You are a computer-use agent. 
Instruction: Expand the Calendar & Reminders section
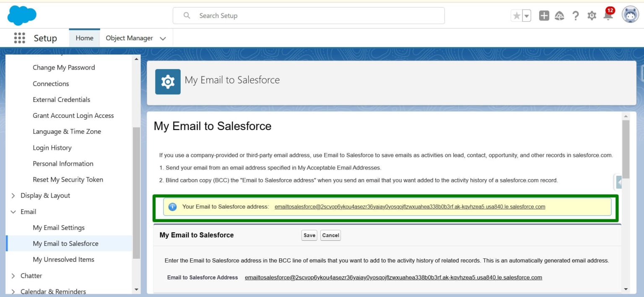[x=13, y=292]
